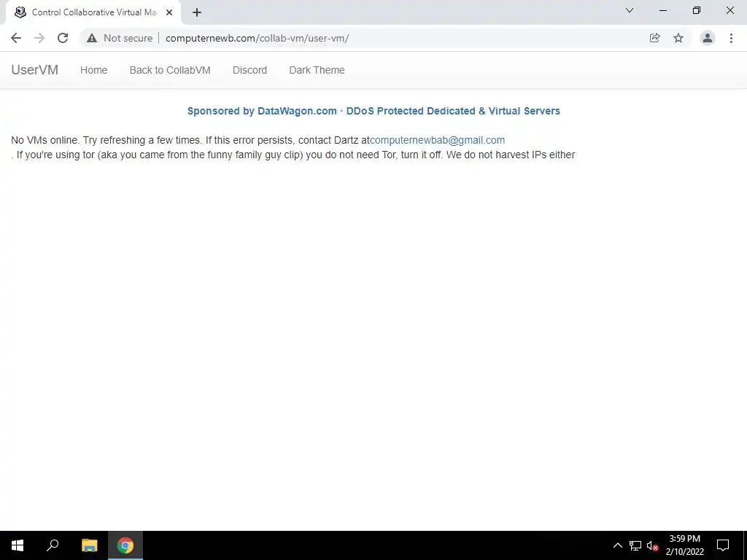The image size is (747, 560).
Task: Reload the page with the refresh icon
Action: point(63,38)
